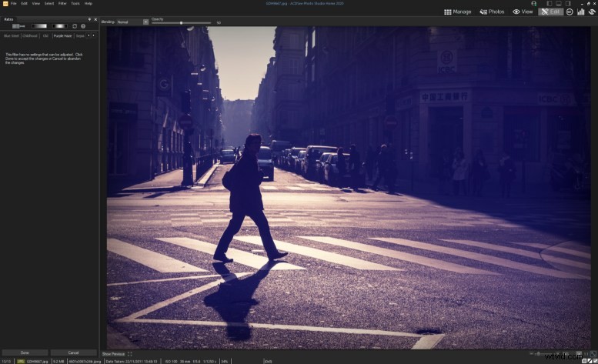Click the street photo preview image

349,188
